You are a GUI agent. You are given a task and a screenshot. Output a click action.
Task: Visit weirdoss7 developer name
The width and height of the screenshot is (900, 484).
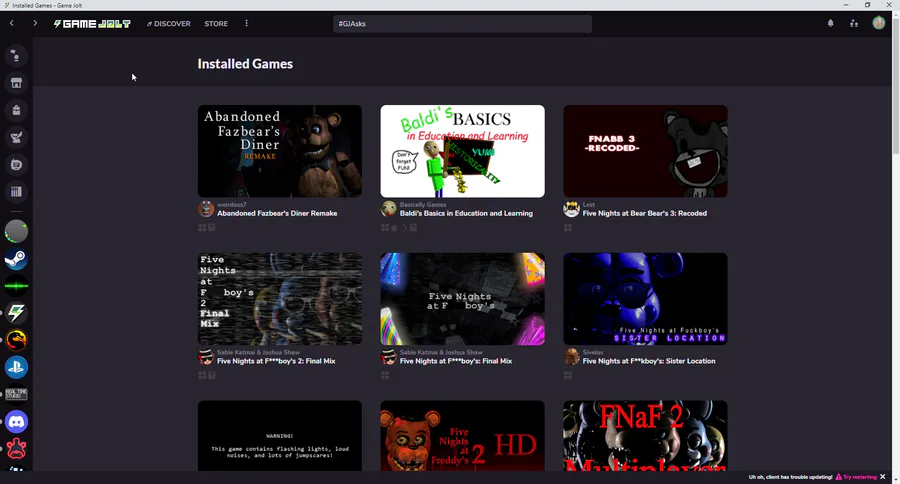click(x=232, y=204)
